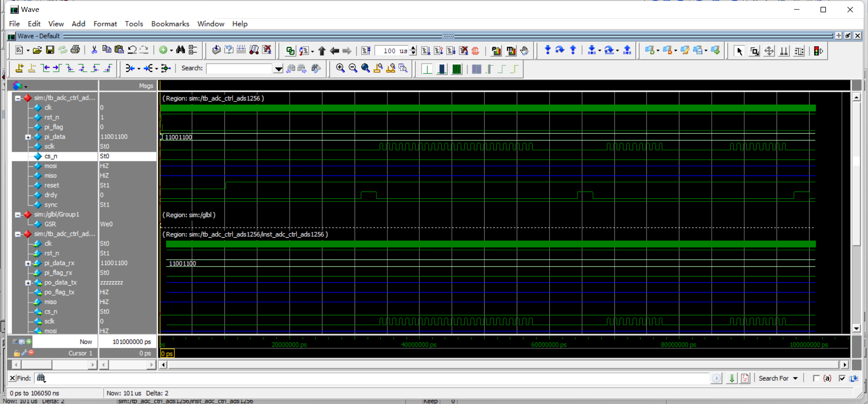Open the Add menu

(79, 24)
